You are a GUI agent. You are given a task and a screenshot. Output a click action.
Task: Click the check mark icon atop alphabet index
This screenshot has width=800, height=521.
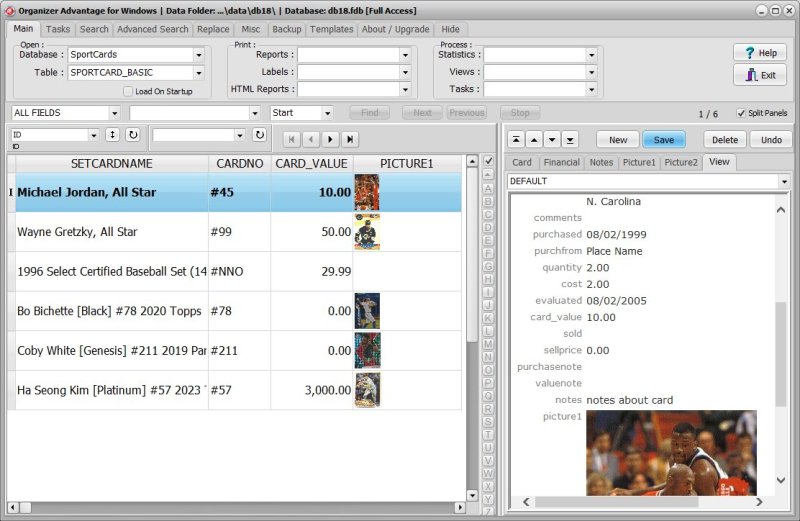coord(488,161)
